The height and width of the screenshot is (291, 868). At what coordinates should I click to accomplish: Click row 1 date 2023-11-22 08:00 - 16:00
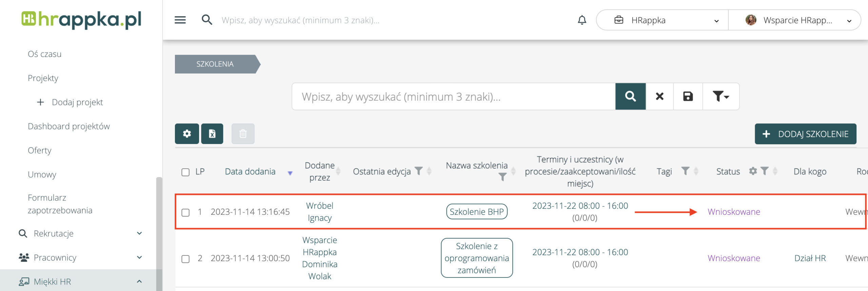click(580, 206)
